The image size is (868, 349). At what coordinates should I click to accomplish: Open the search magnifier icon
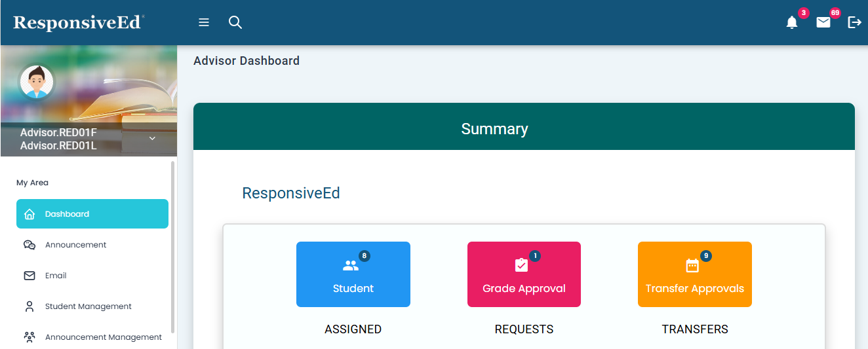click(235, 22)
